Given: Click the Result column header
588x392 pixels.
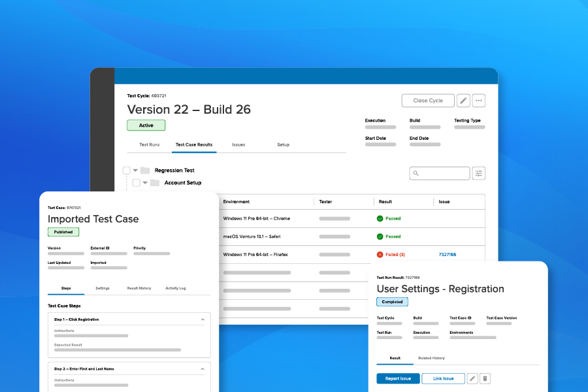Looking at the screenshot, I should [x=385, y=202].
